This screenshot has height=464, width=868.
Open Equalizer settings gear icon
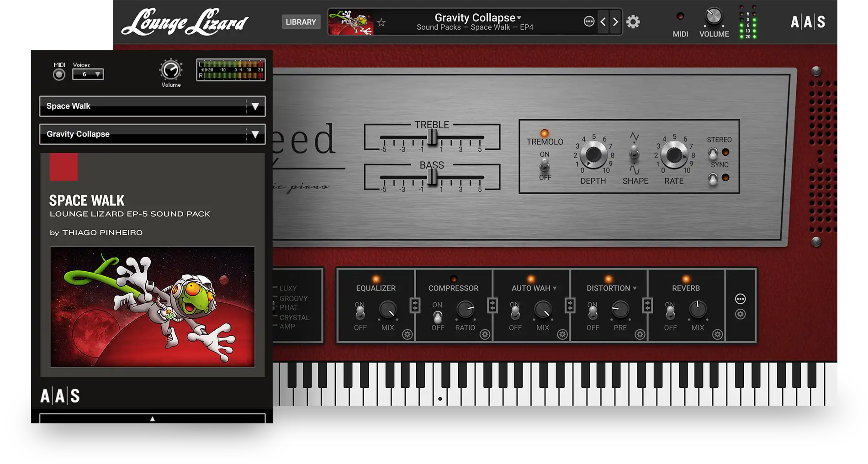407,335
